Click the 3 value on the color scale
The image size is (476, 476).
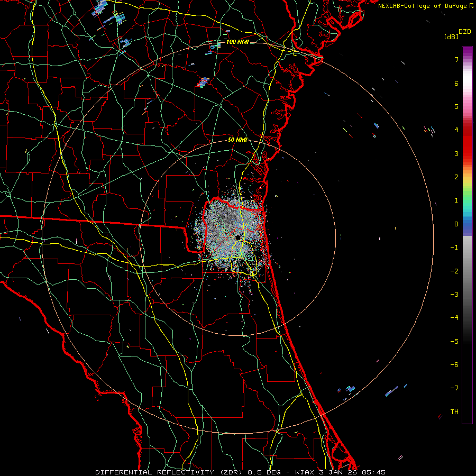click(x=456, y=153)
